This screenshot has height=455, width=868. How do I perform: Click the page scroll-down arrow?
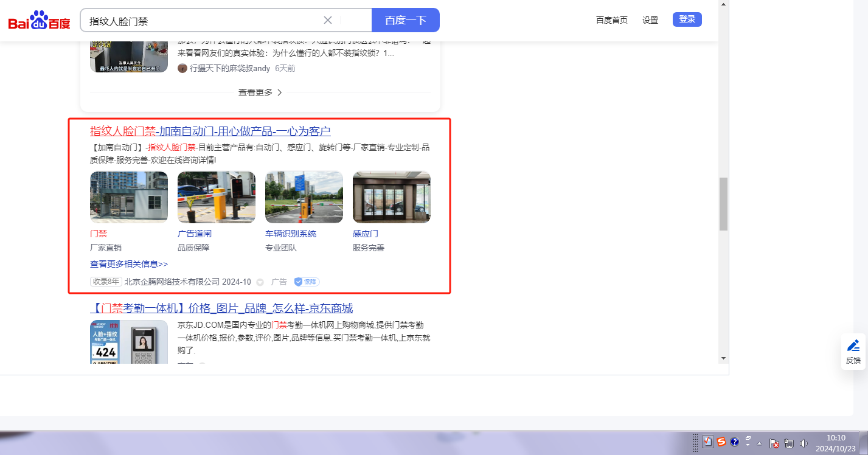724,358
